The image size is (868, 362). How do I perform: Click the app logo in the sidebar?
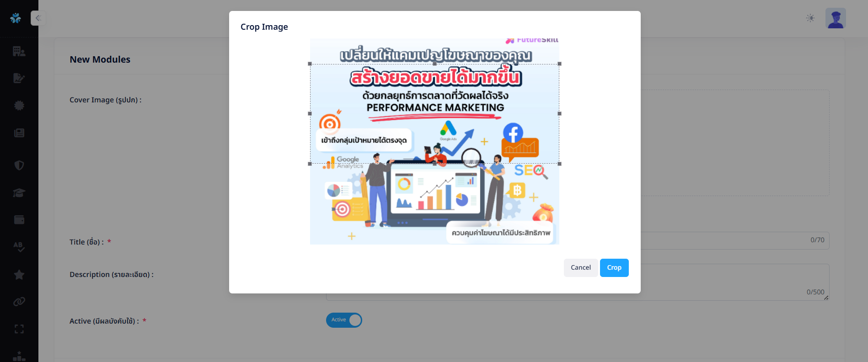[16, 18]
